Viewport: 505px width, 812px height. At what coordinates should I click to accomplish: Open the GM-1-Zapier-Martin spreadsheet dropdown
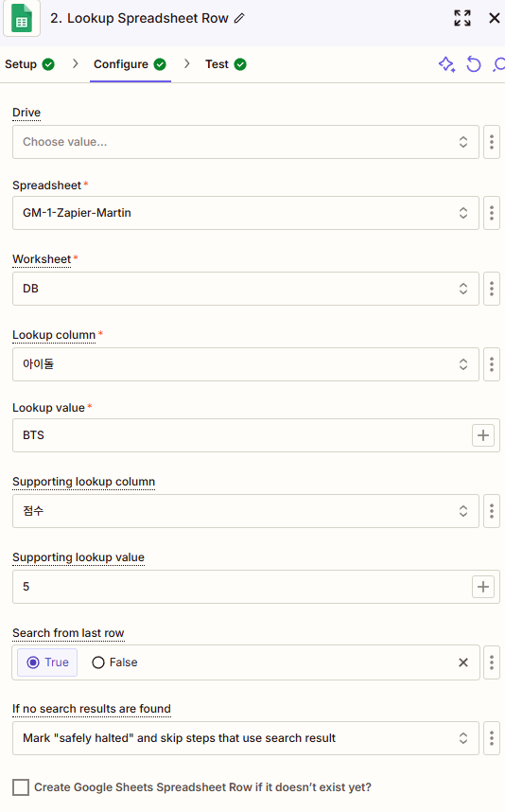pyautogui.click(x=245, y=213)
